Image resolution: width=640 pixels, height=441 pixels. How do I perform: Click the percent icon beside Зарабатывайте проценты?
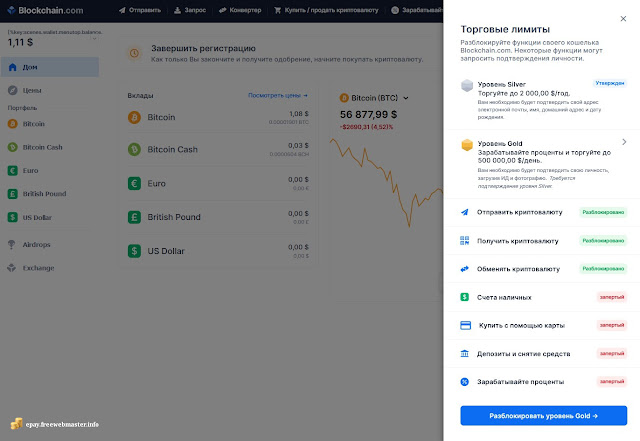coord(464,382)
